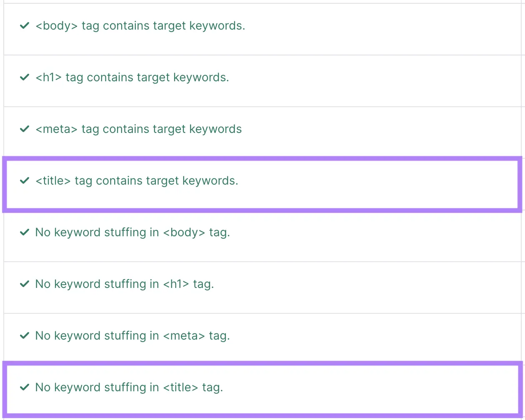Click the checkmark beside '<body> tag contains target keywords'
This screenshot has height=420, width=525.
(x=24, y=25)
